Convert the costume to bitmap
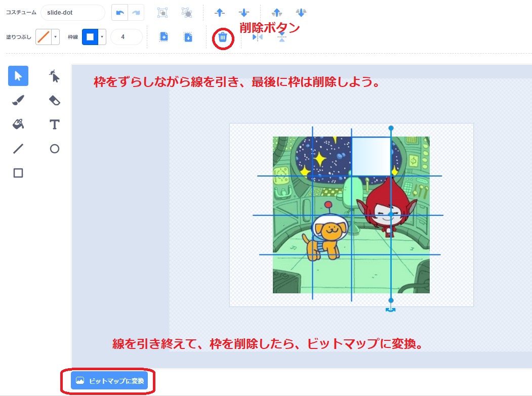The height and width of the screenshot is (396, 532). [x=109, y=381]
